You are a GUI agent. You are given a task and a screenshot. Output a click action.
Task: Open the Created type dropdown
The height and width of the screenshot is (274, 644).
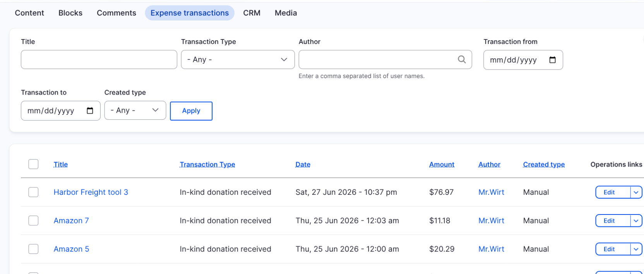[x=135, y=110]
